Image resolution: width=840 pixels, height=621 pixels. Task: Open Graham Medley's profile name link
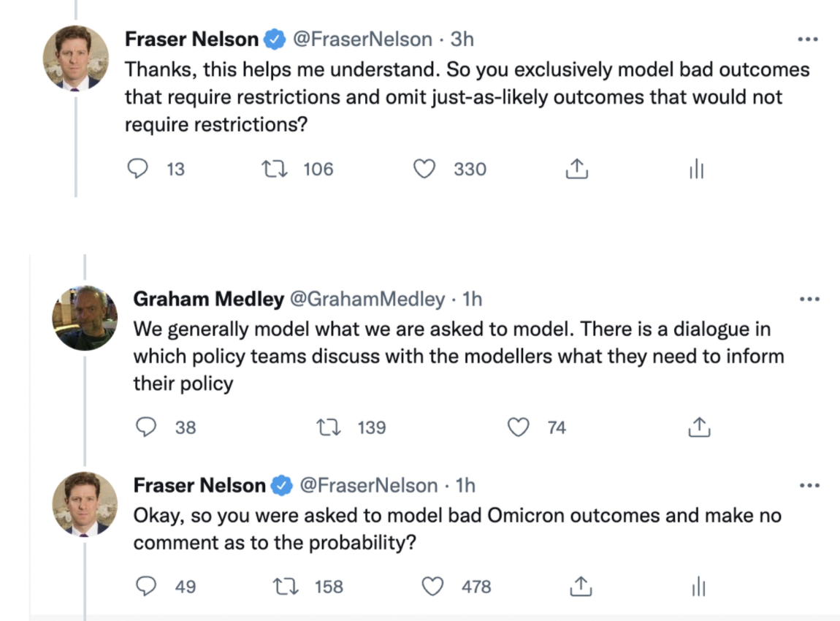208,299
